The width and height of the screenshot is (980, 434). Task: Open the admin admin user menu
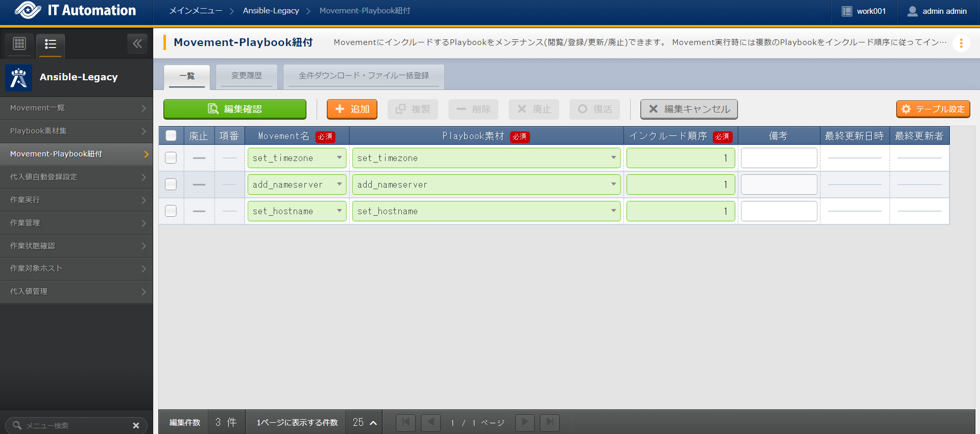(938, 11)
